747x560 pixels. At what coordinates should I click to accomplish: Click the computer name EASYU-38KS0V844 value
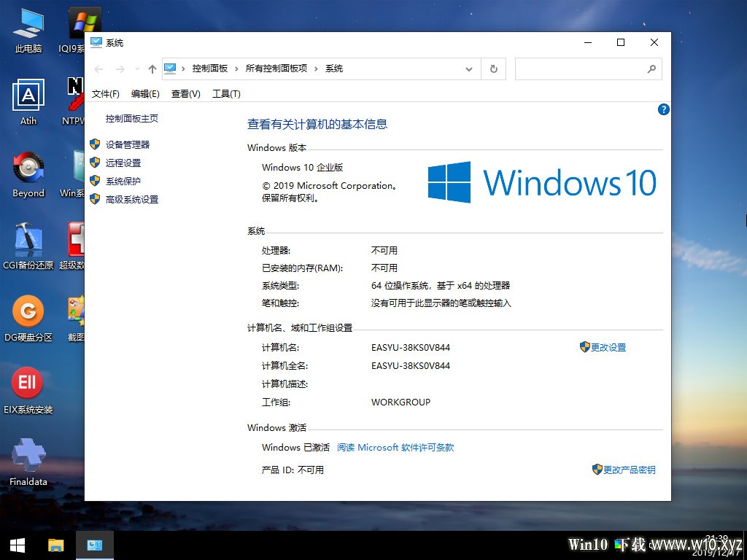pos(411,348)
